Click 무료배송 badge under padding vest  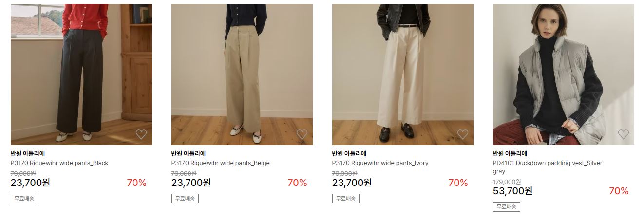(x=507, y=207)
